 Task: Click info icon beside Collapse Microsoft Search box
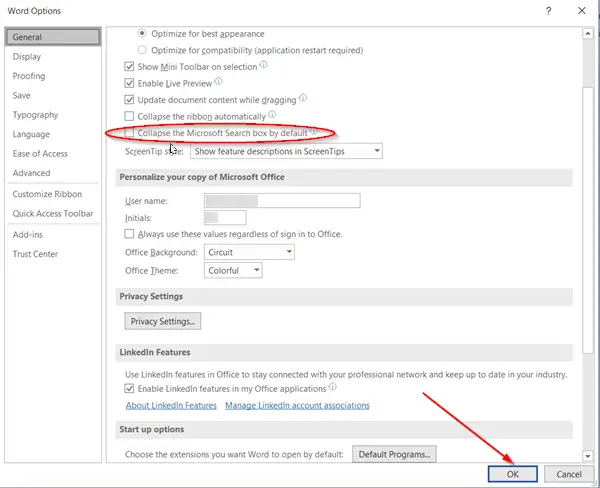point(313,131)
